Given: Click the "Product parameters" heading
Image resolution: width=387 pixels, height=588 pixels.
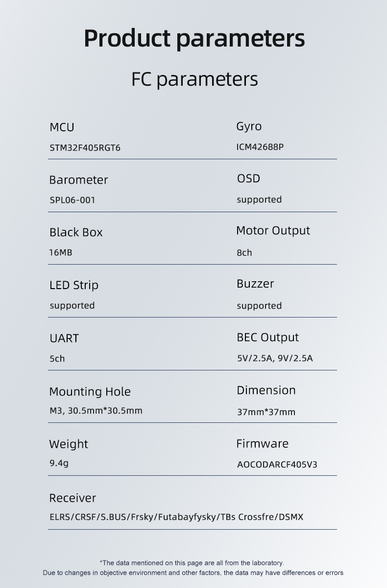Looking at the screenshot, I should tap(194, 38).
